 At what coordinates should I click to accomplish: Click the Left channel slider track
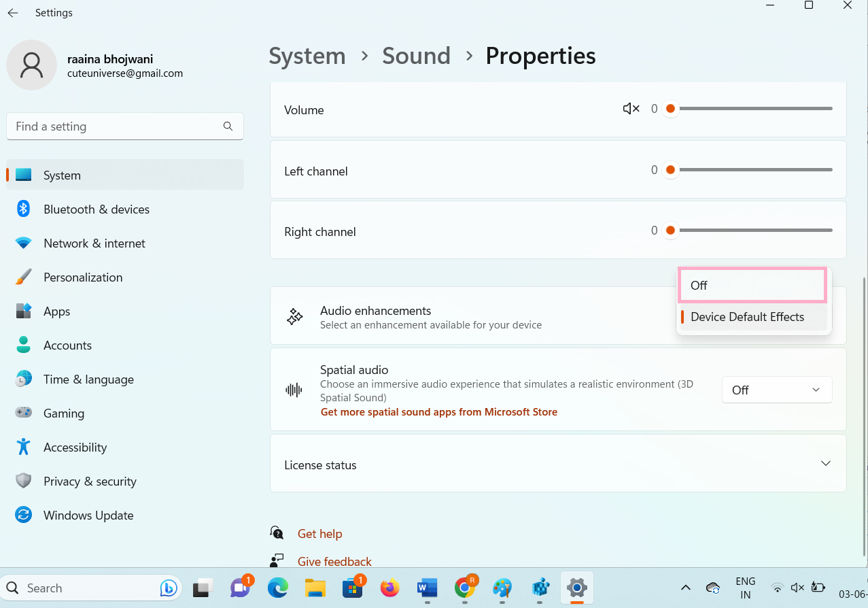tap(754, 170)
